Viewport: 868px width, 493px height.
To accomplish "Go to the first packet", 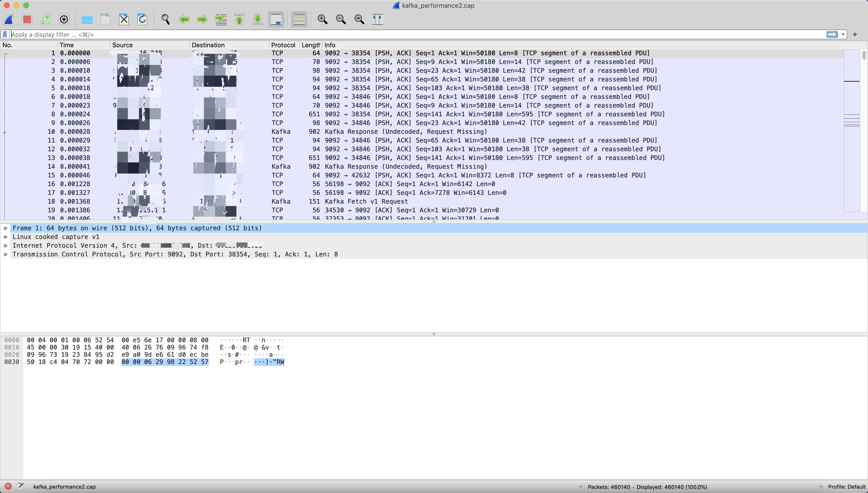I will click(x=240, y=19).
